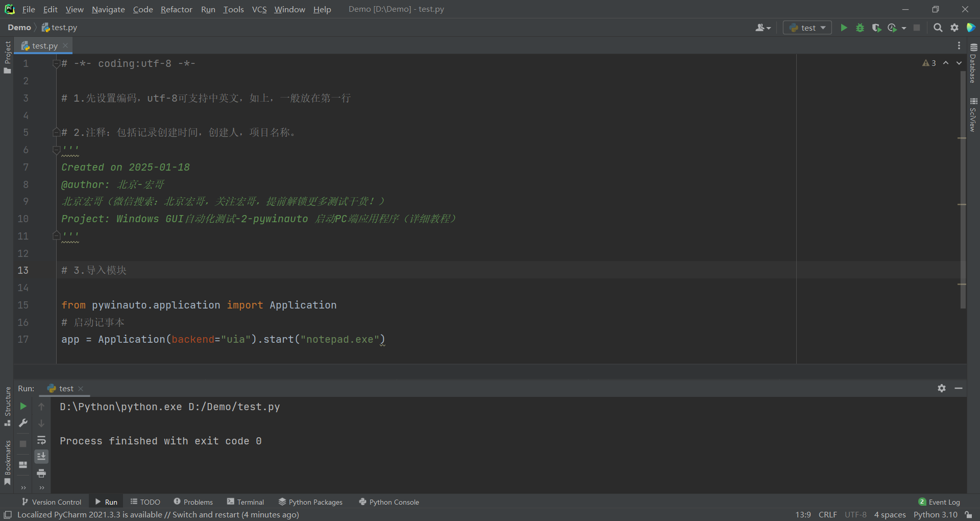Open the test run configuration dropdown
Image resolution: width=980 pixels, height=521 pixels.
(x=807, y=28)
